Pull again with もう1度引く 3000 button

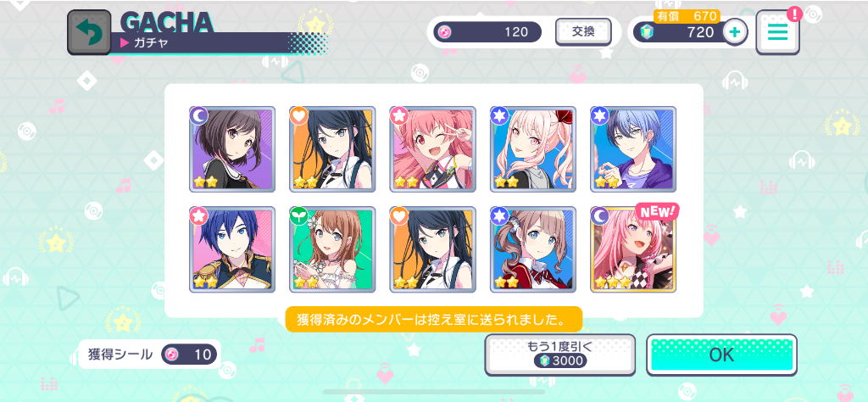(559, 355)
